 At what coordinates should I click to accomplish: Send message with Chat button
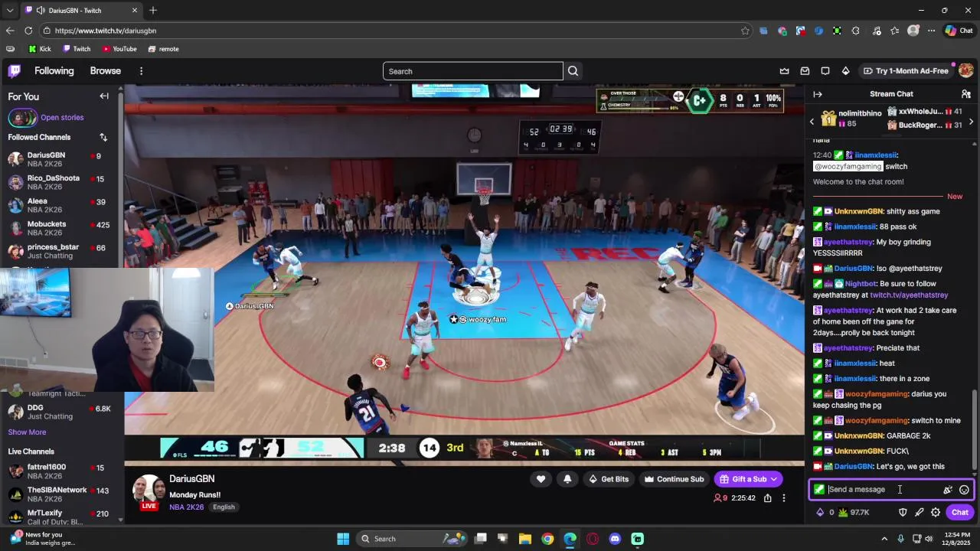(x=960, y=513)
